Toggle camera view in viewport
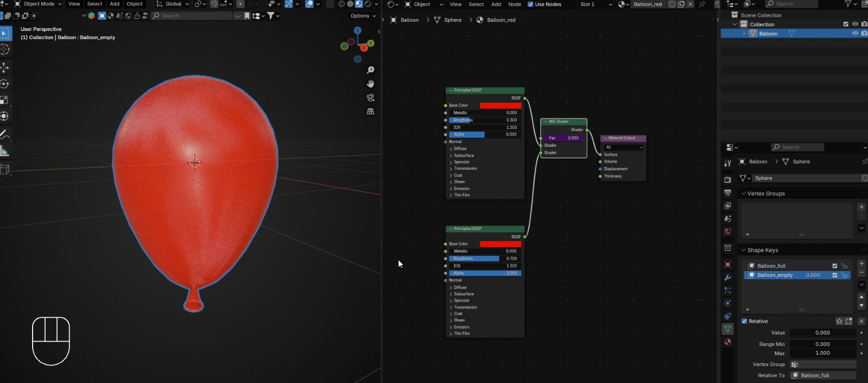 point(370,98)
